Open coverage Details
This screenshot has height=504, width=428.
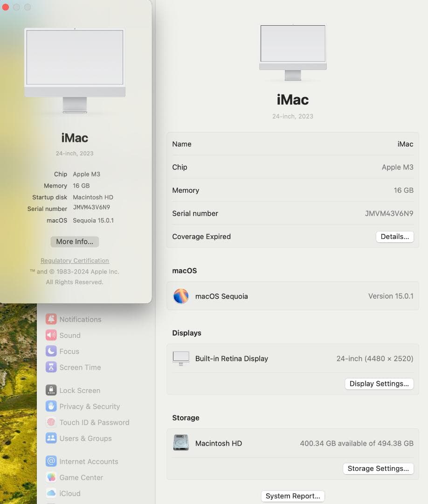394,237
